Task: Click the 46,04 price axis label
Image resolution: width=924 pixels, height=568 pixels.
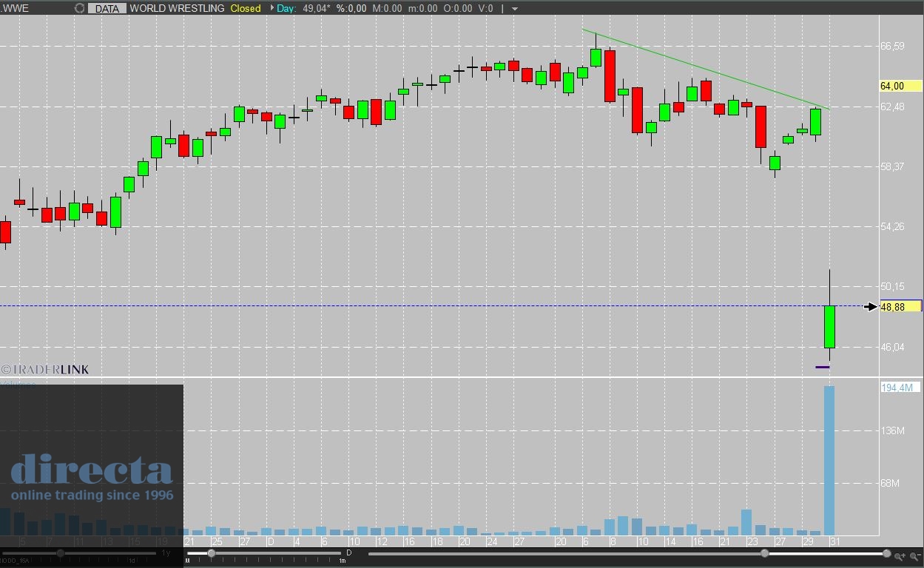Action: click(892, 347)
